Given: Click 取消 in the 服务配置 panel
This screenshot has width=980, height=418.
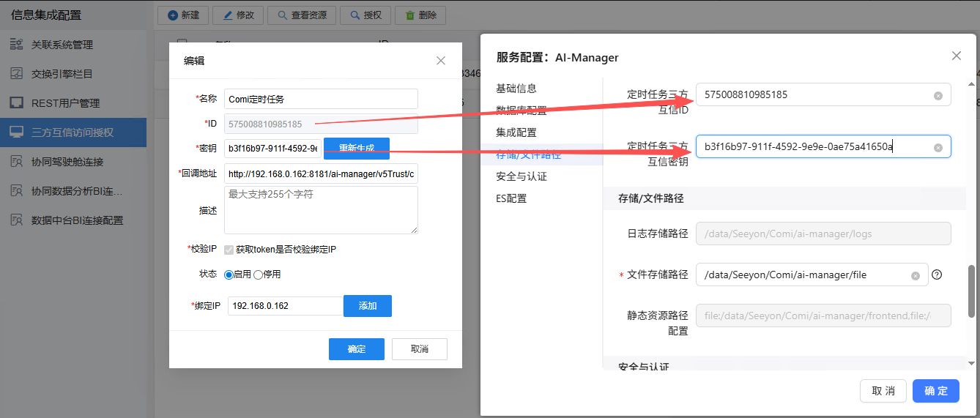Looking at the screenshot, I should [x=883, y=391].
